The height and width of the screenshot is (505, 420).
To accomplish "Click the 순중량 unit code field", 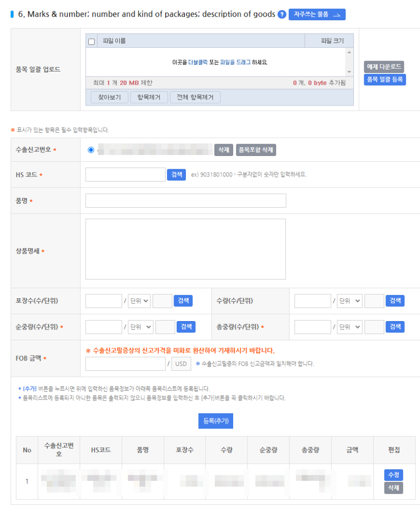I will (165, 327).
